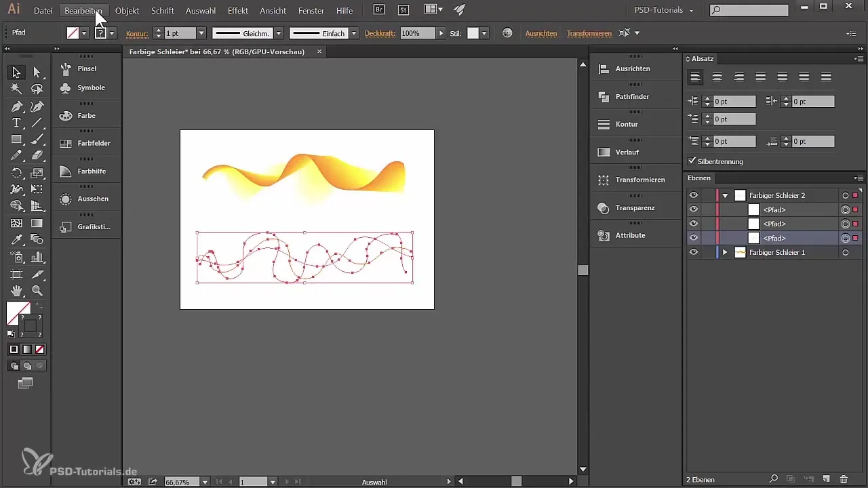The image size is (868, 488).
Task: Open the Ebenen panel options menu
Action: pos(859,178)
